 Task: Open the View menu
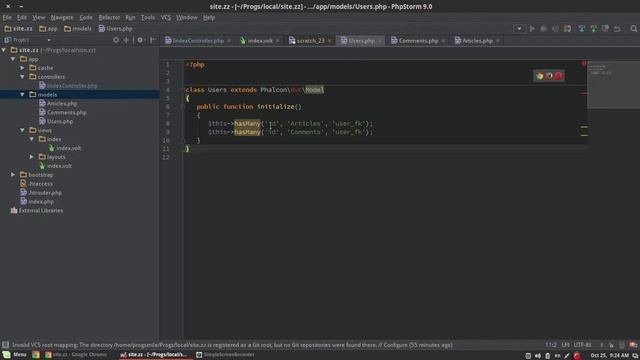pos(39,18)
